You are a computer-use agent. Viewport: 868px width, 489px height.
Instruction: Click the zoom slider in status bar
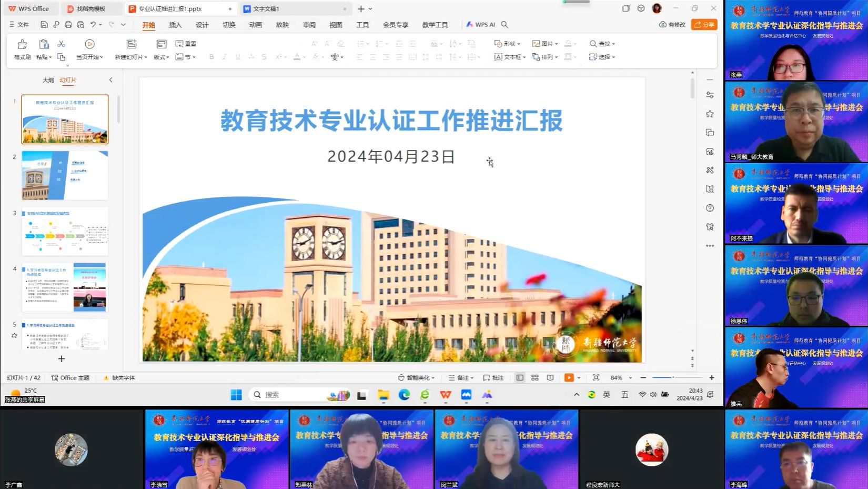tap(677, 378)
